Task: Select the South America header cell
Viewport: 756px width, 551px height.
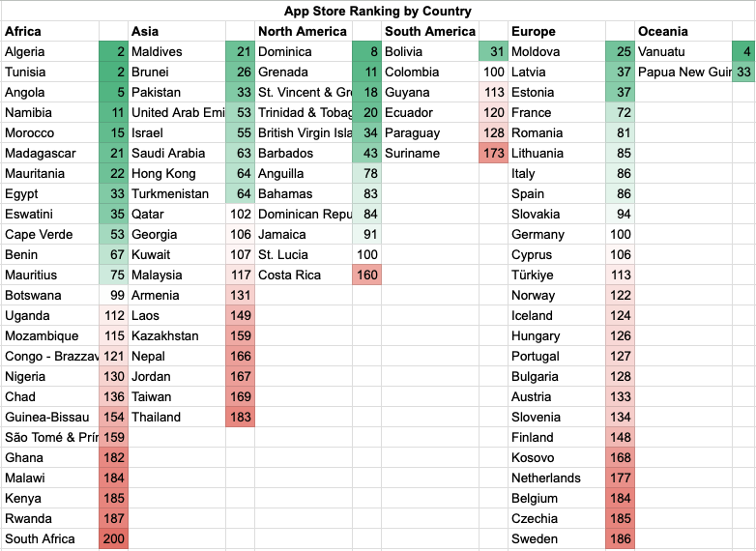Action: 430,32
